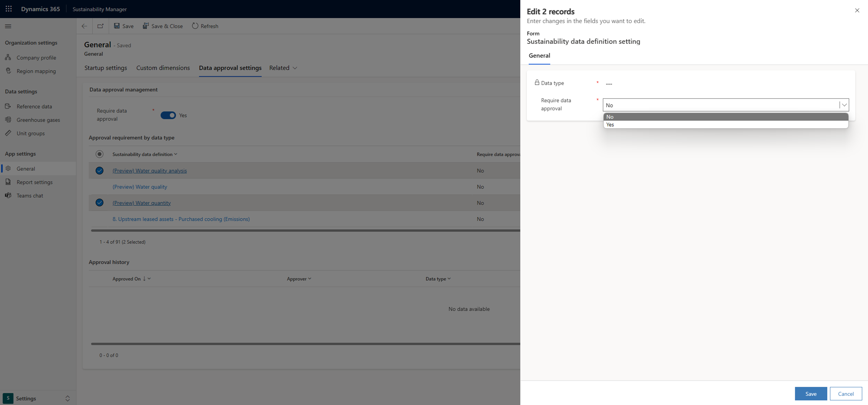Open the (Preview) Water quality link

[x=140, y=187]
